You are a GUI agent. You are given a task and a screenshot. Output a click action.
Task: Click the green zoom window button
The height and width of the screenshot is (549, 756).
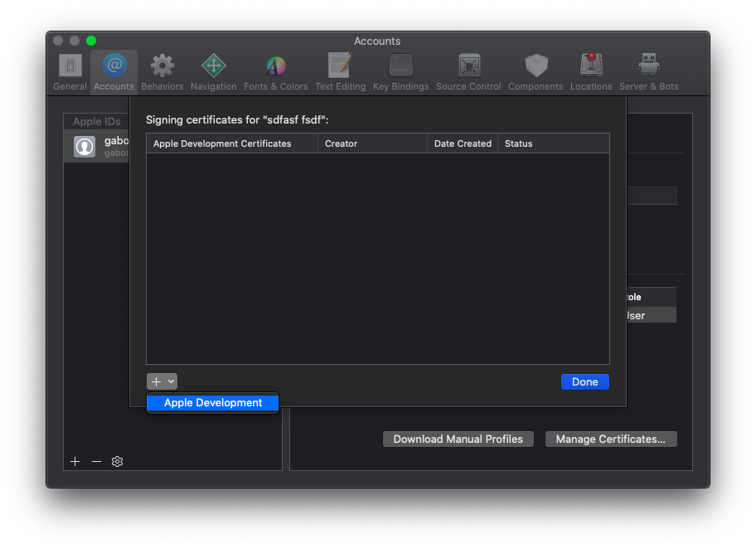[x=91, y=41]
